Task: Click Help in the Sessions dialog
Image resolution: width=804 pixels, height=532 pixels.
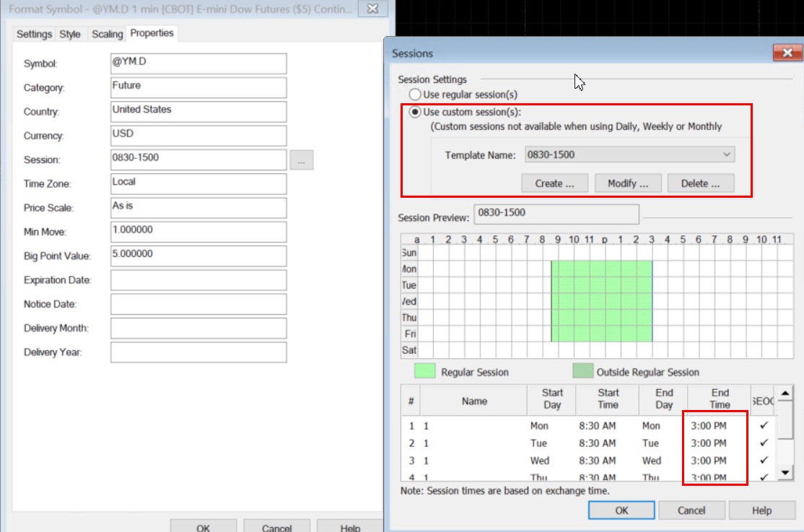Action: click(761, 510)
